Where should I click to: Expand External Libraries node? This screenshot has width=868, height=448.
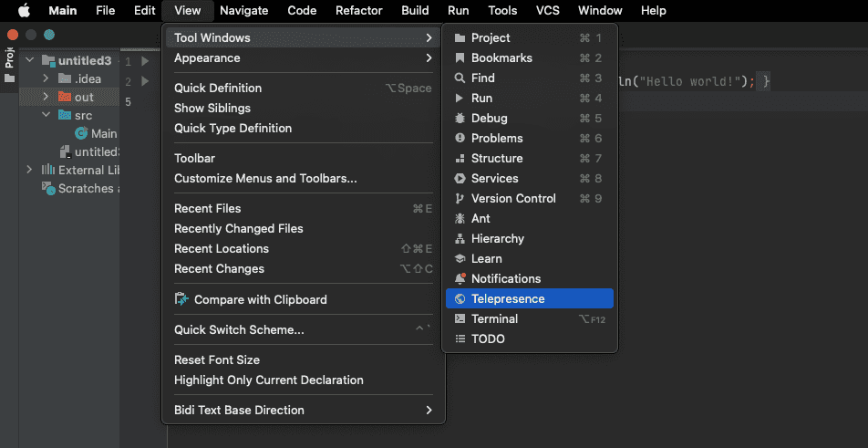[x=29, y=170]
